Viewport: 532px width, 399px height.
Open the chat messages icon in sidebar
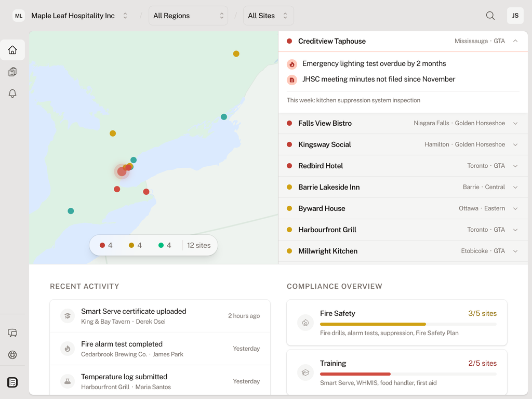[12, 333]
